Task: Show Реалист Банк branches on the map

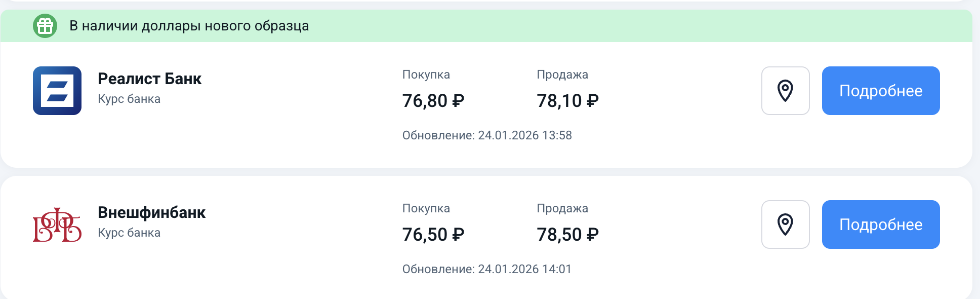Action: [785, 91]
